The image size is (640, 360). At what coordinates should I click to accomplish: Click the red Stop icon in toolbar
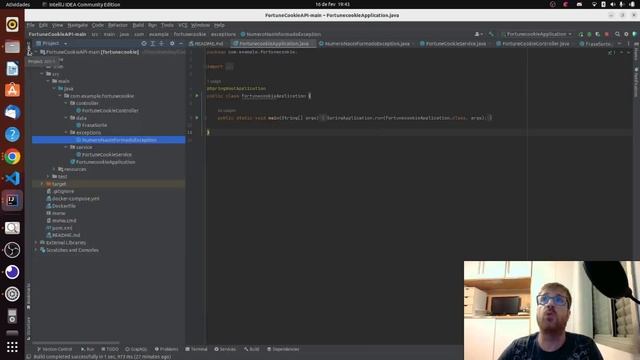pyautogui.click(x=607, y=34)
